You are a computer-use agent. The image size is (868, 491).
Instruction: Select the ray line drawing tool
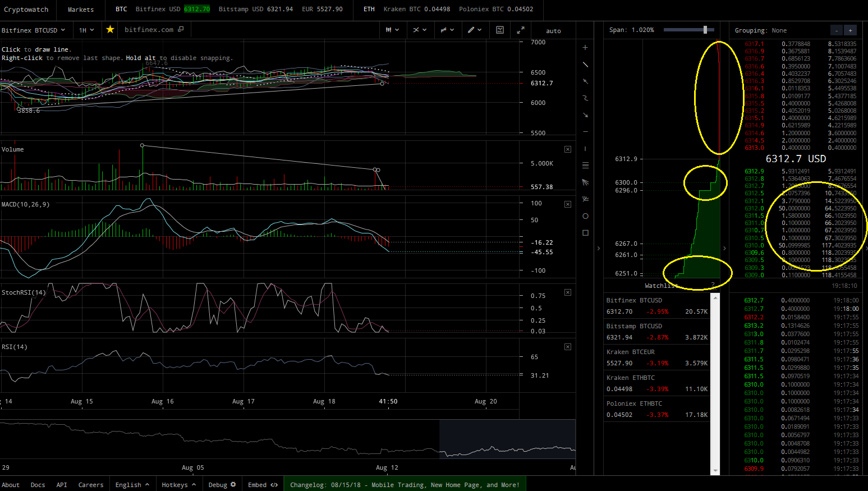click(585, 81)
